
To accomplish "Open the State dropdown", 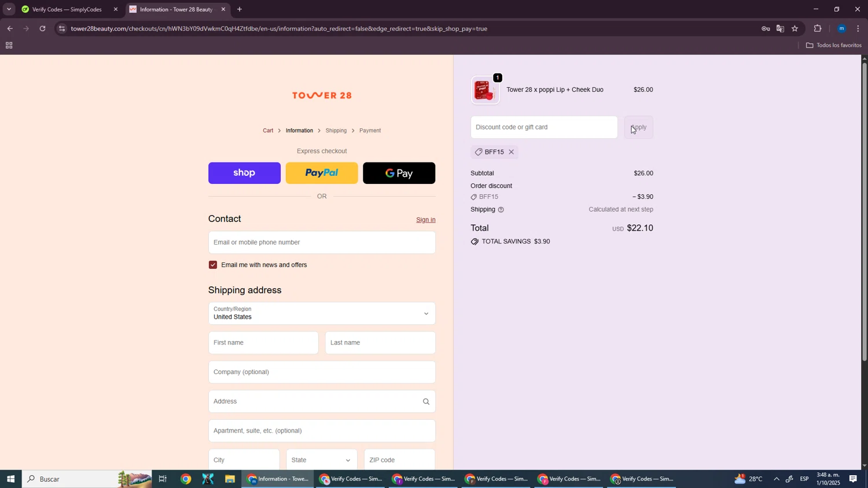I will (x=322, y=460).
